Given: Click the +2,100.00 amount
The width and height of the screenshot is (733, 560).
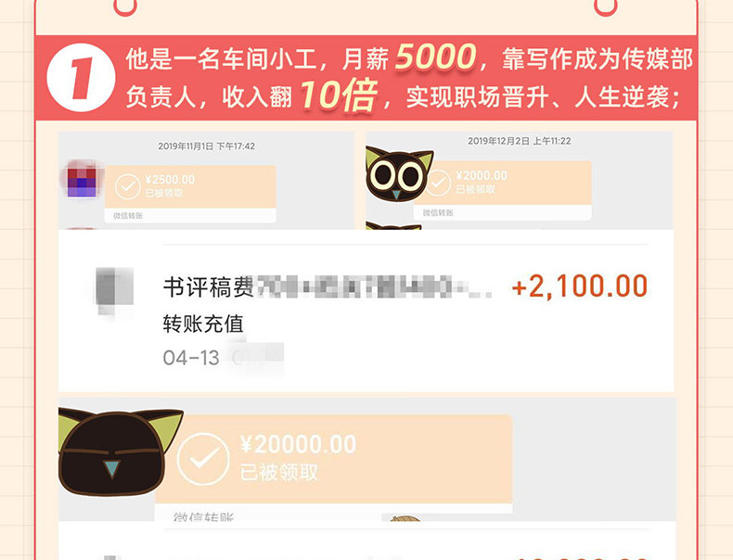Looking at the screenshot, I should tap(580, 286).
